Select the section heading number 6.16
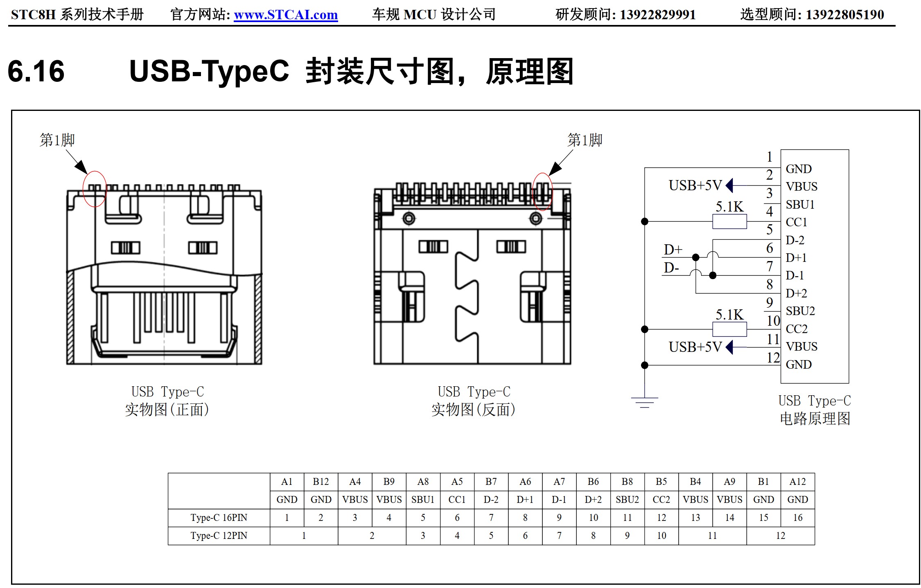921x588 pixels. coord(36,71)
